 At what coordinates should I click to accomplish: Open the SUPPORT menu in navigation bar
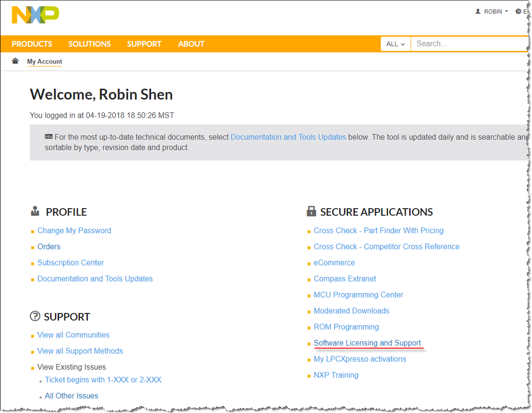pos(144,44)
